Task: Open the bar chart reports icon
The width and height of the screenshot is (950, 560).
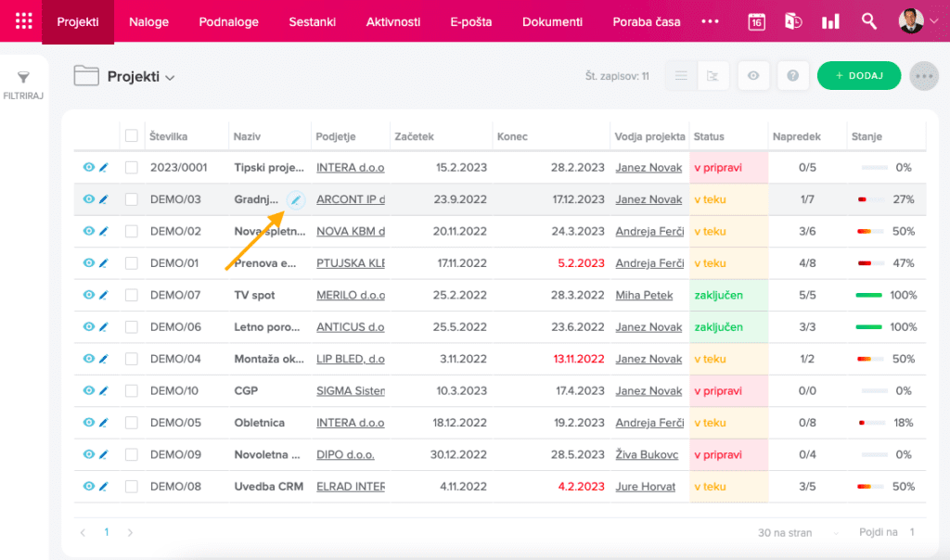Action: (x=830, y=21)
